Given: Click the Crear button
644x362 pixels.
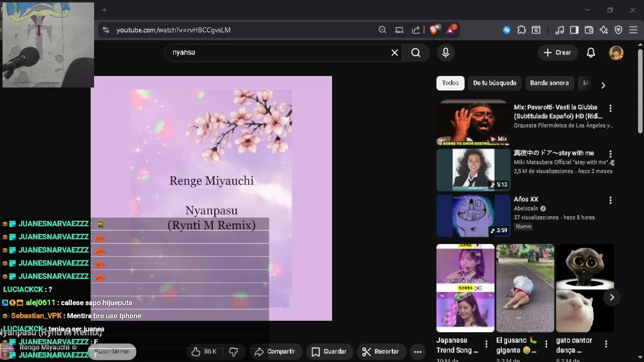Looking at the screenshot, I should point(557,53).
